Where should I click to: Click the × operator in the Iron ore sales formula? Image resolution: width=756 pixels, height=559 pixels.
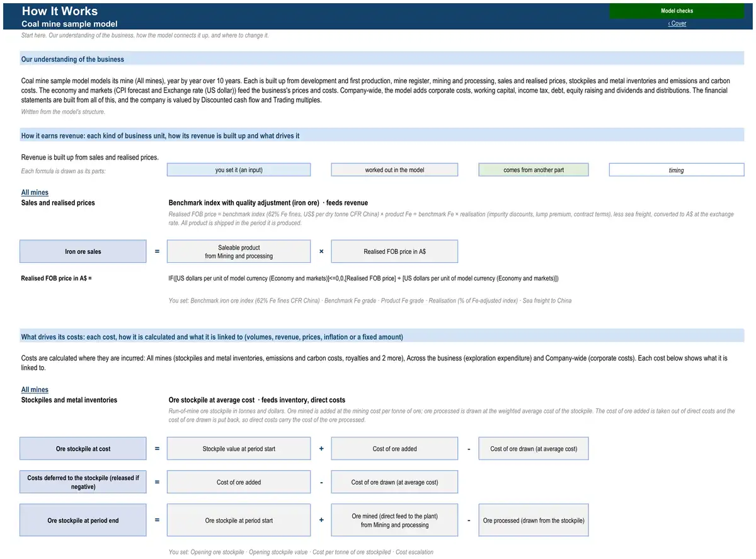(321, 251)
